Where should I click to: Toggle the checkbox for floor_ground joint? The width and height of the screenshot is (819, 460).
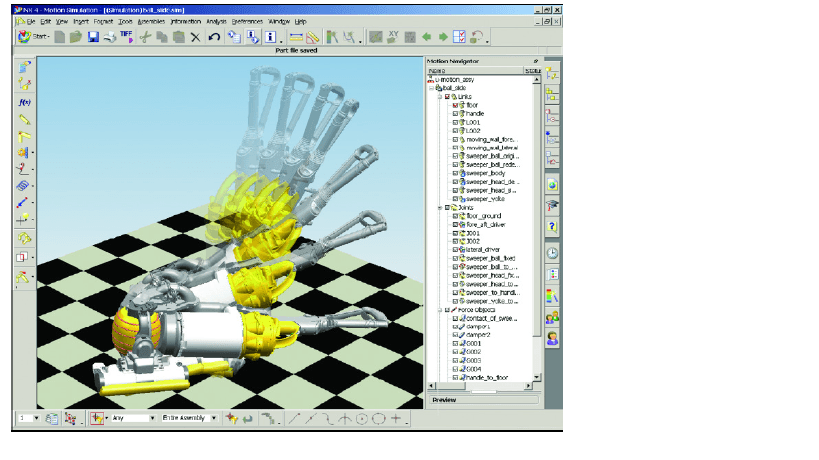tap(455, 216)
